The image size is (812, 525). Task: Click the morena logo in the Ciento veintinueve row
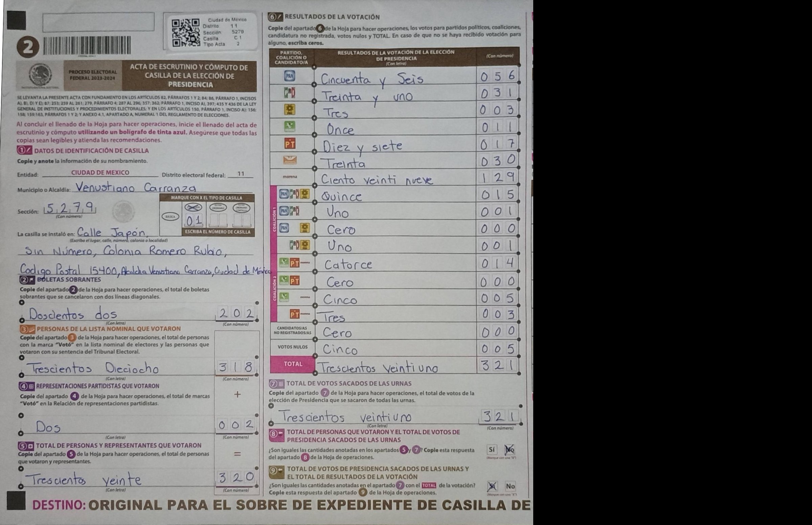290,177
